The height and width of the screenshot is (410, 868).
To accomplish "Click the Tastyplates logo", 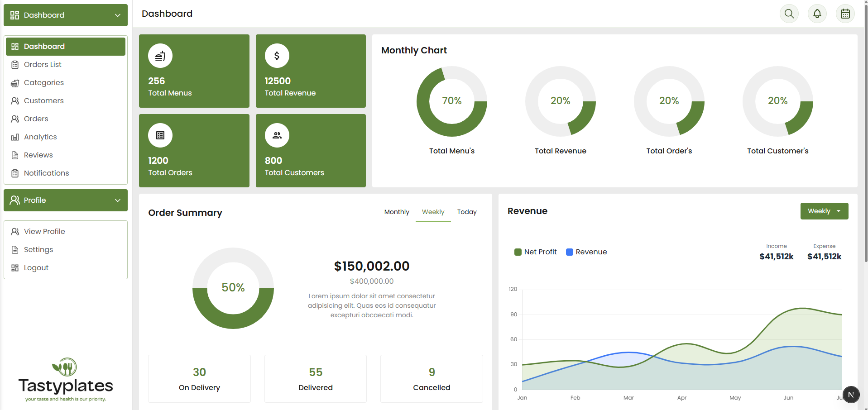I will pos(66,380).
